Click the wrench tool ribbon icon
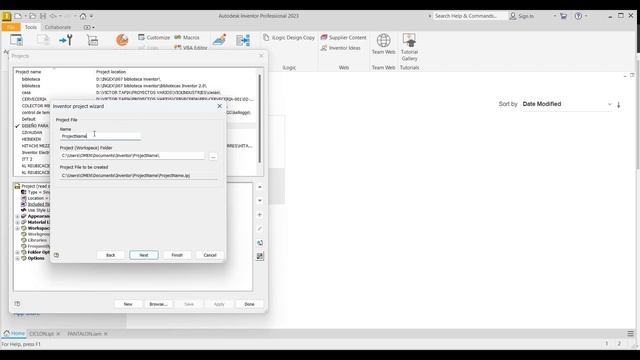 tap(66, 40)
